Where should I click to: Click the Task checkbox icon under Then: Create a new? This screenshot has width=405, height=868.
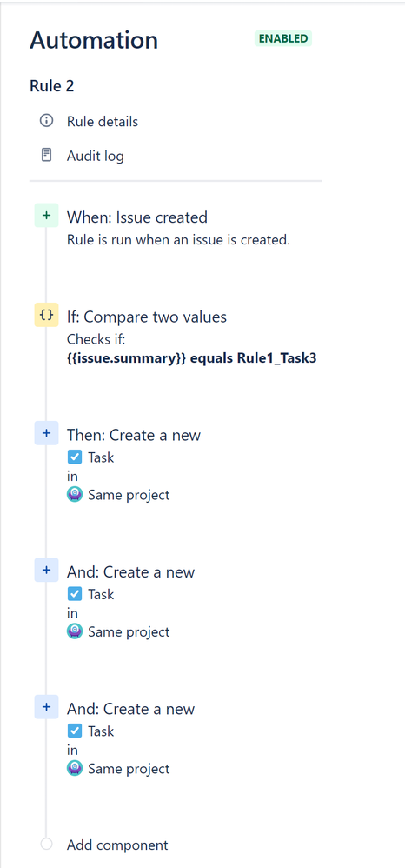click(x=75, y=457)
